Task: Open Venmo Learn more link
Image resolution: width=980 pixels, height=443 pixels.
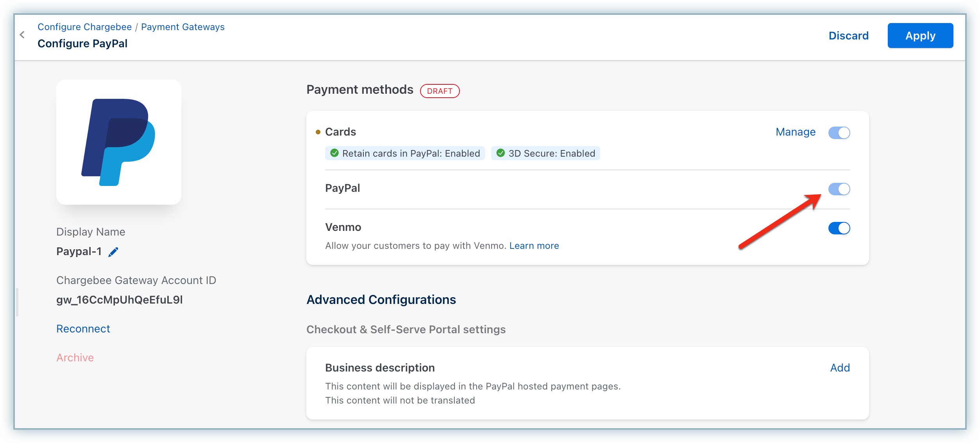Action: 534,246
